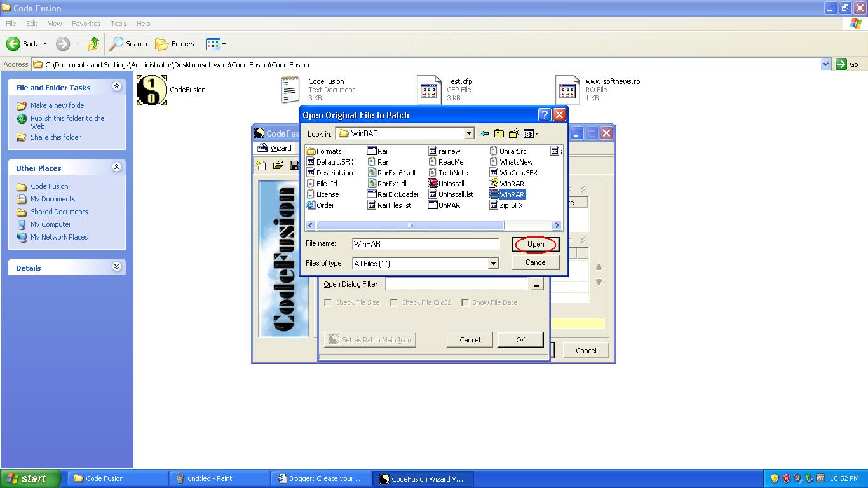This screenshot has width=868, height=488.
Task: Click the file list scroll-right arrow
Action: point(557,226)
